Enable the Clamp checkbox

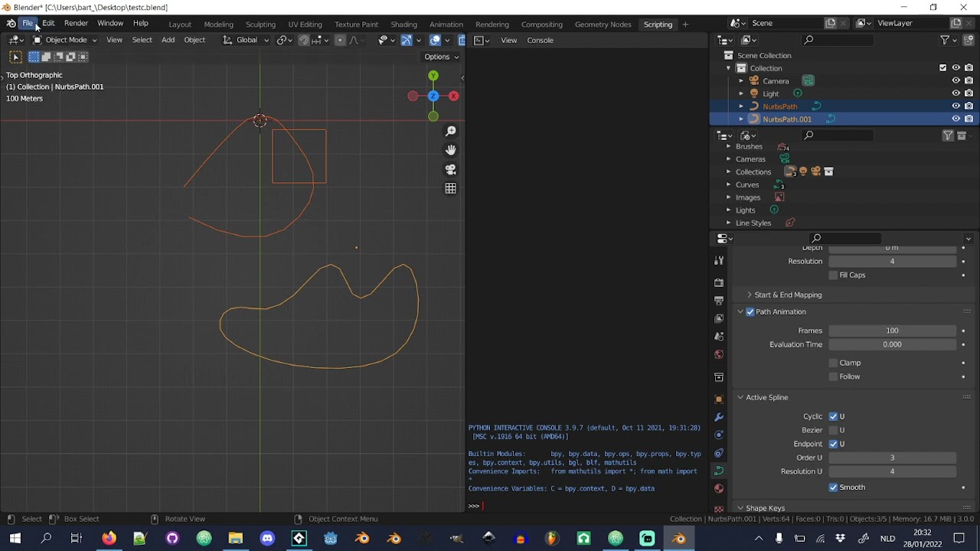833,363
